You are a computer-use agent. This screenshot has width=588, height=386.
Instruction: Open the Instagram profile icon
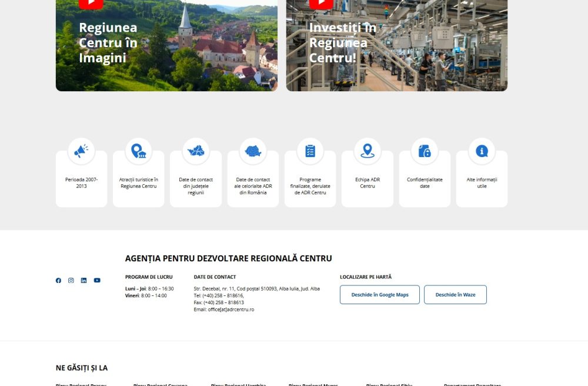click(x=71, y=281)
